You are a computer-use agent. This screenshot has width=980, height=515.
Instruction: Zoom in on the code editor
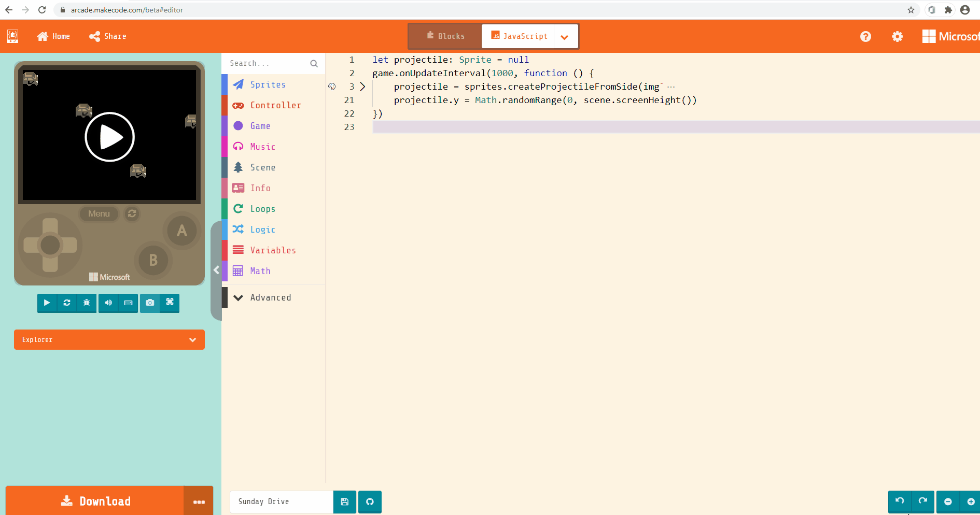click(971, 502)
